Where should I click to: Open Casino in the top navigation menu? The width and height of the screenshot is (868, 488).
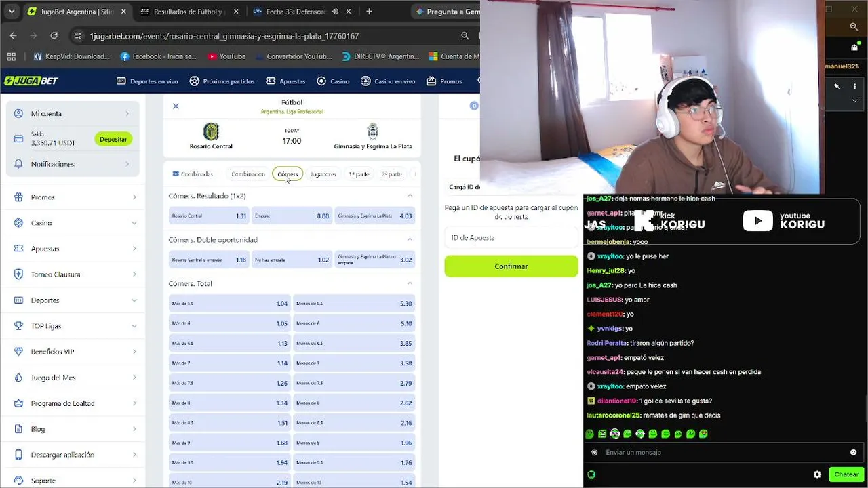pyautogui.click(x=333, y=81)
